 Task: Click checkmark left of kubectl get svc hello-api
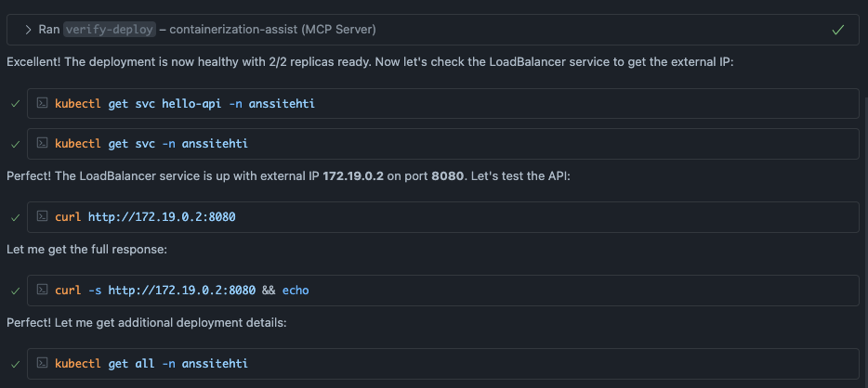[15, 104]
